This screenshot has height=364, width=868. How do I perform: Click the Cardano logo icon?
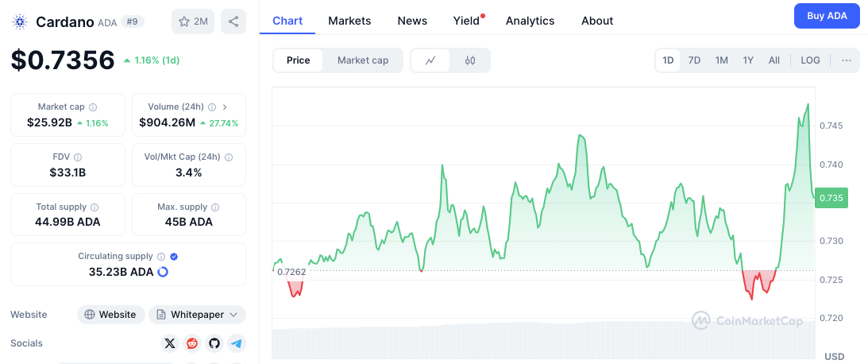(x=20, y=21)
